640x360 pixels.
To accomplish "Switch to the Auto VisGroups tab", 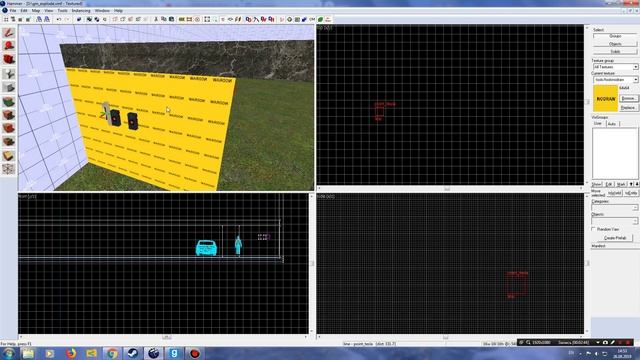I will tap(611, 124).
